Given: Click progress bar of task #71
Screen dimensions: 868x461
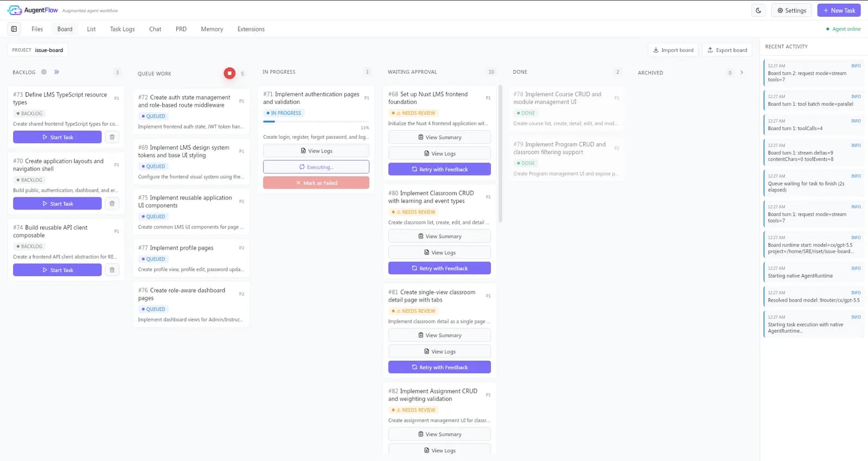Looking at the screenshot, I should point(316,121).
